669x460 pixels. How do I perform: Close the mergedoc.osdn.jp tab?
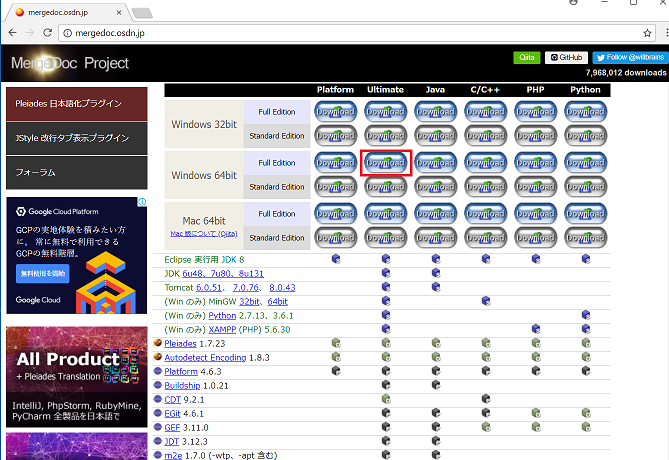pos(119,12)
